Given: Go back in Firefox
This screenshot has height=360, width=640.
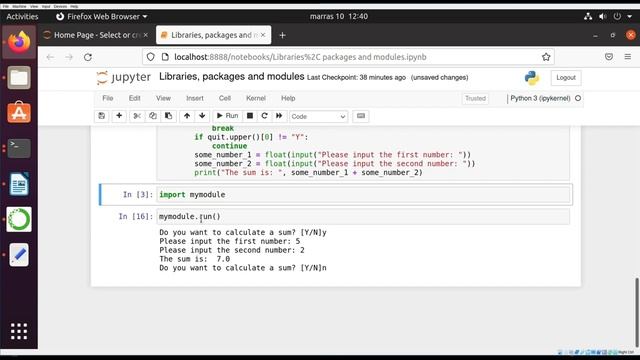Looking at the screenshot, I should 50,57.
